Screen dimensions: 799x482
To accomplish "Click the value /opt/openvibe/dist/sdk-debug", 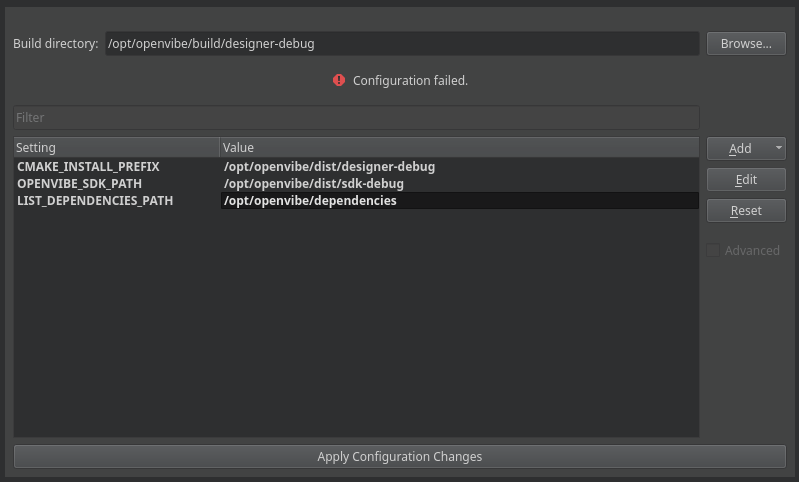I will click(x=314, y=184).
